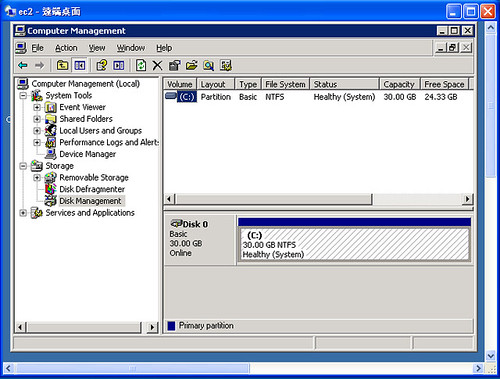Open the Help menu
The height and width of the screenshot is (379, 500).
tap(164, 48)
